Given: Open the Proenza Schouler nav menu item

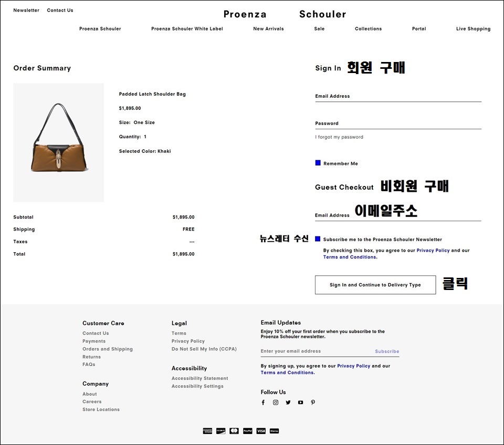Looking at the screenshot, I should point(100,29).
